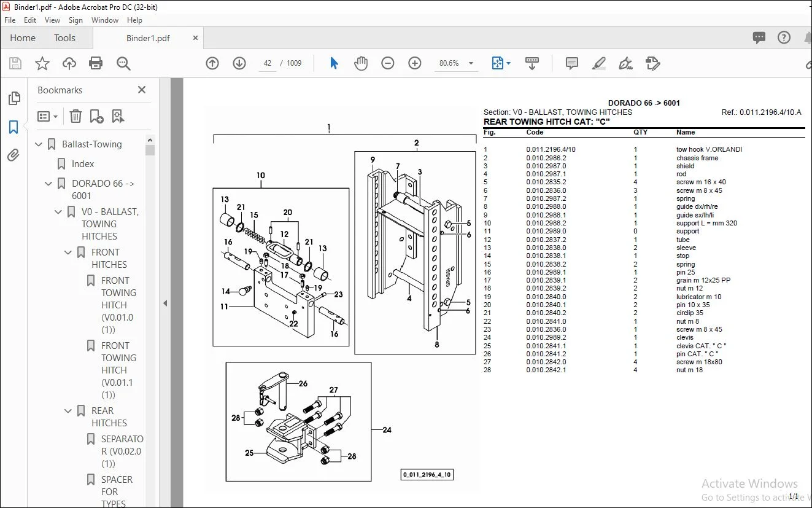Screen dimensions: 812x508
Task: Open the Edit menu
Action: (30, 20)
